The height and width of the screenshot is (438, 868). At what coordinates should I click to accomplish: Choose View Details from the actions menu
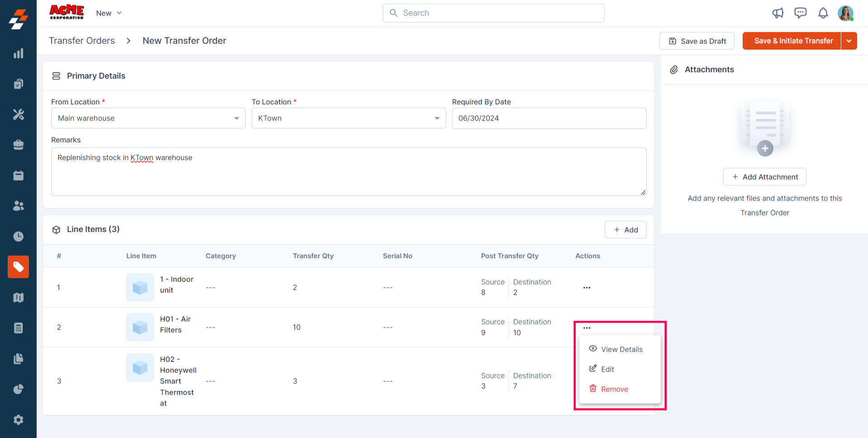(x=621, y=349)
